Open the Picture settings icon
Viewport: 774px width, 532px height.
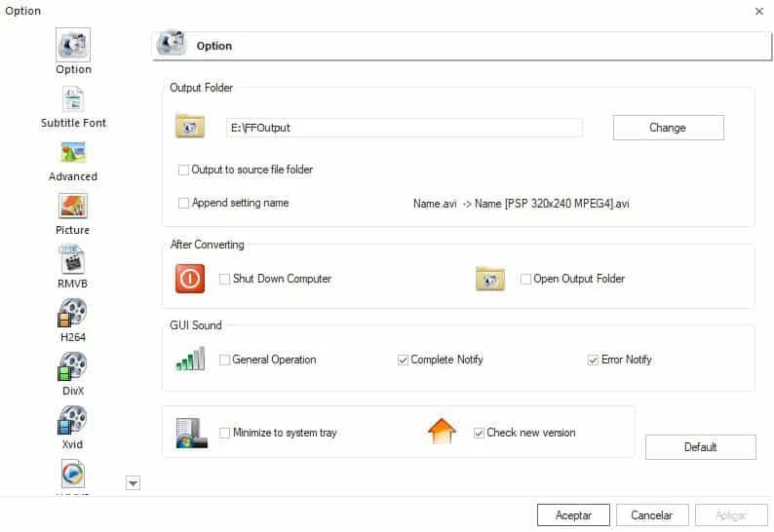point(73,206)
